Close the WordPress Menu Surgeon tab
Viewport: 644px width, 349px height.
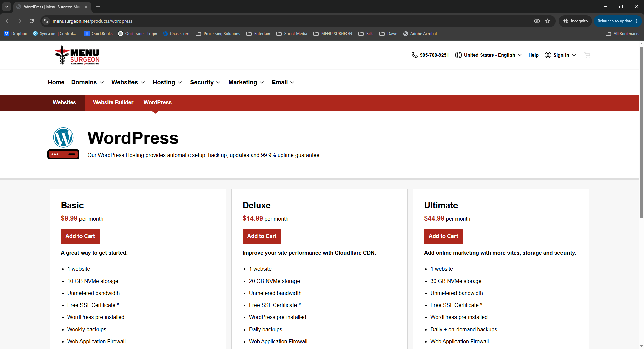86,7
